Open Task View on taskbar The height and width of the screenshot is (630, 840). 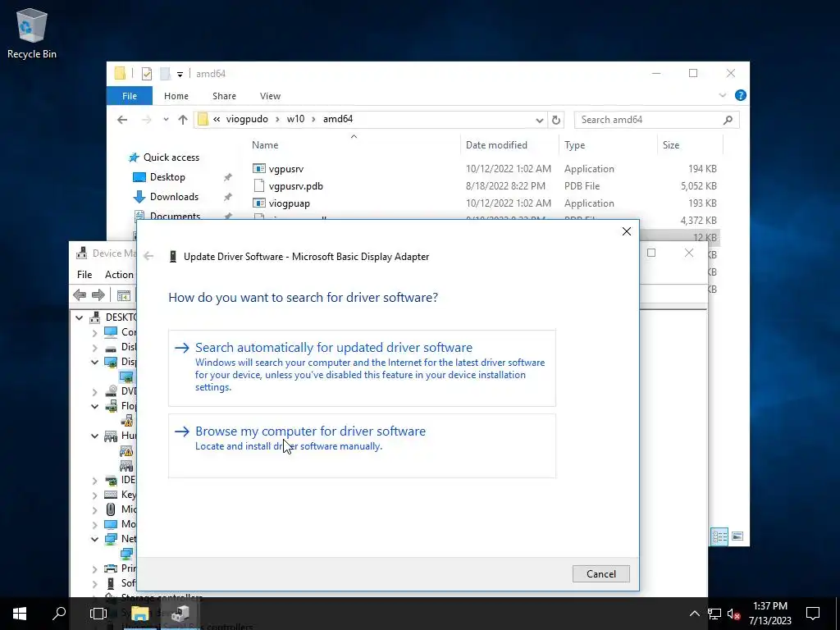pos(98,614)
